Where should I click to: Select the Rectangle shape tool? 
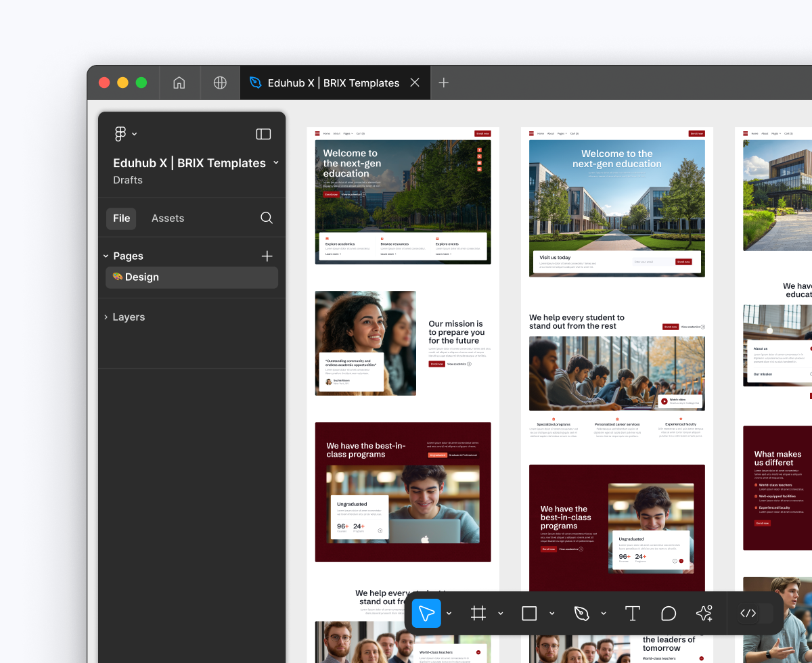tap(529, 613)
